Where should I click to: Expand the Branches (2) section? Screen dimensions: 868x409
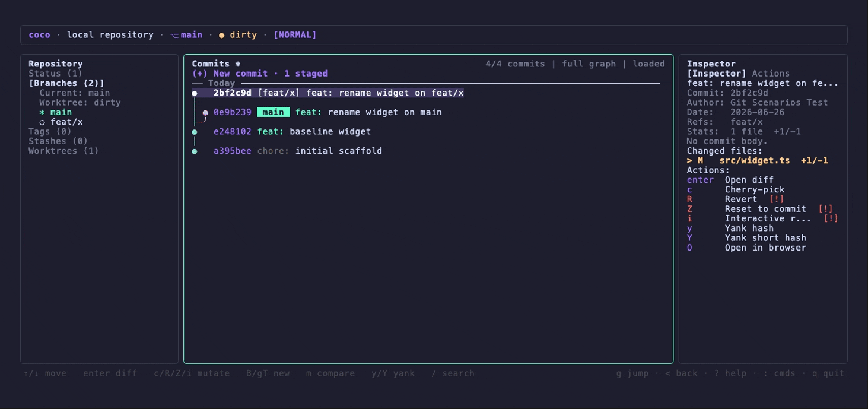click(x=66, y=84)
